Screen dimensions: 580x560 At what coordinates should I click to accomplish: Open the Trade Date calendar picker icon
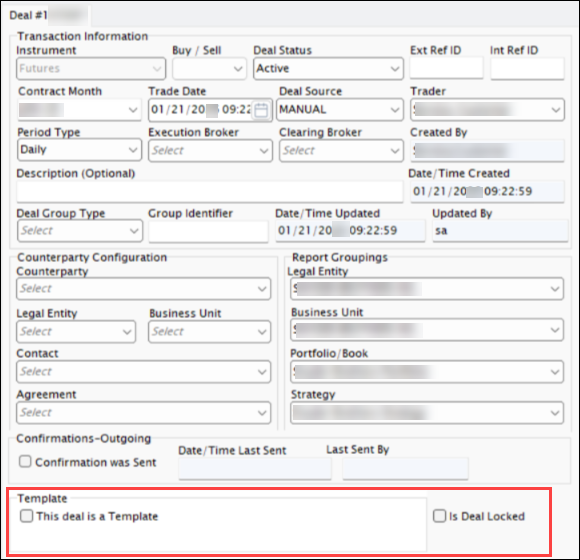point(261,110)
